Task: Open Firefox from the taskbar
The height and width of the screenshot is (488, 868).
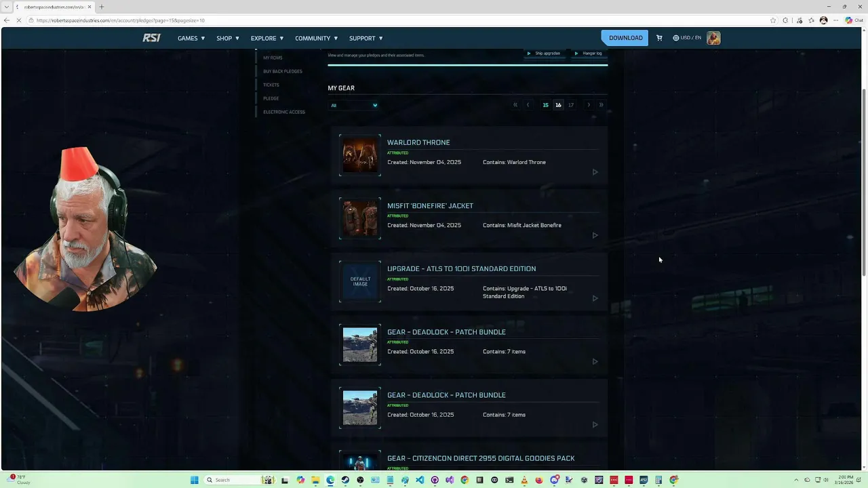Action: tap(539, 480)
